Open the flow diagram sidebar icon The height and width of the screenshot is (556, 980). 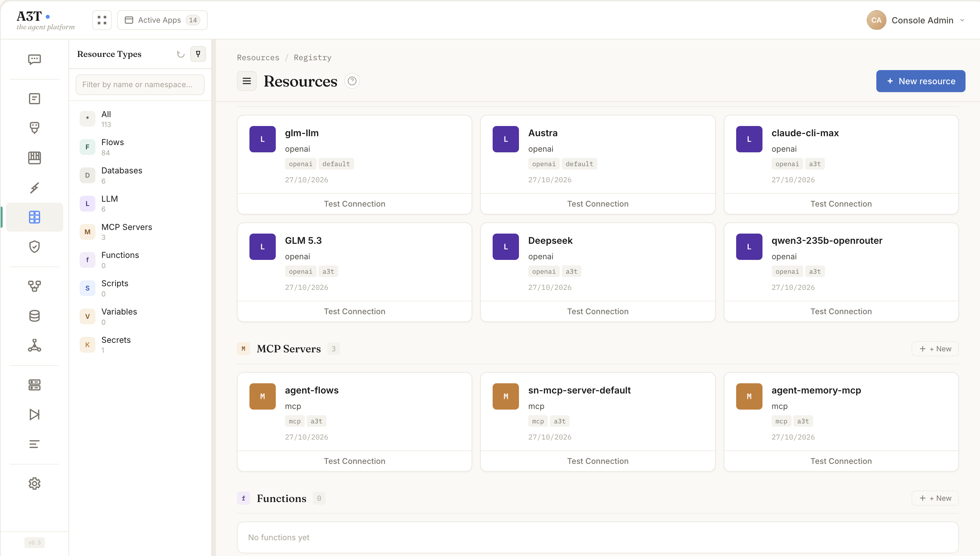point(34,286)
